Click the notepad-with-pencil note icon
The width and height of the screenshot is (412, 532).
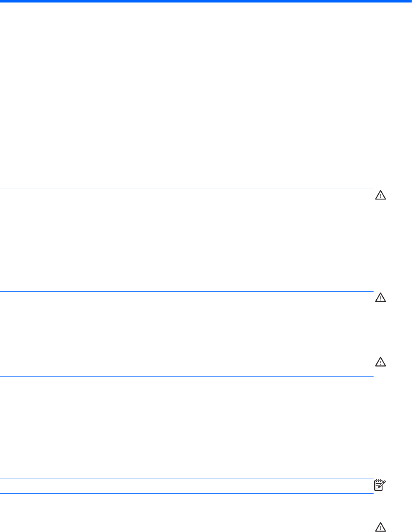point(380,484)
